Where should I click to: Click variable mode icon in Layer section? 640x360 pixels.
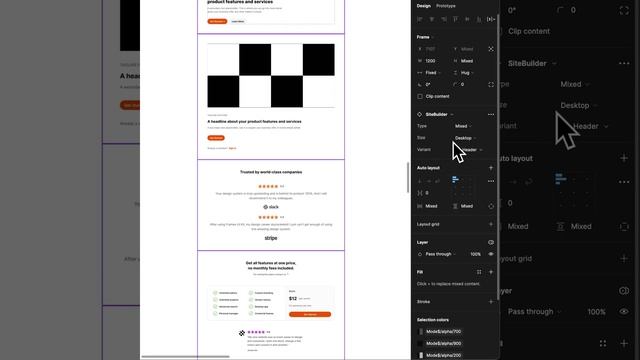pyautogui.click(x=491, y=242)
